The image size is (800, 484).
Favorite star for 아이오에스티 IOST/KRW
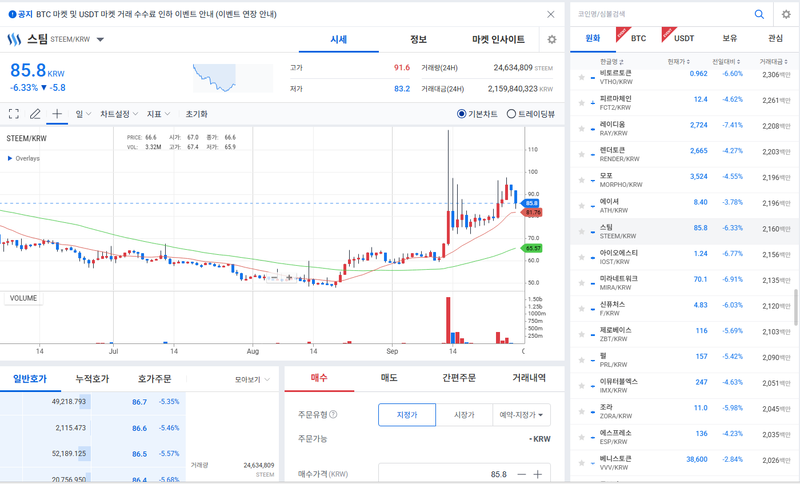pyautogui.click(x=581, y=257)
